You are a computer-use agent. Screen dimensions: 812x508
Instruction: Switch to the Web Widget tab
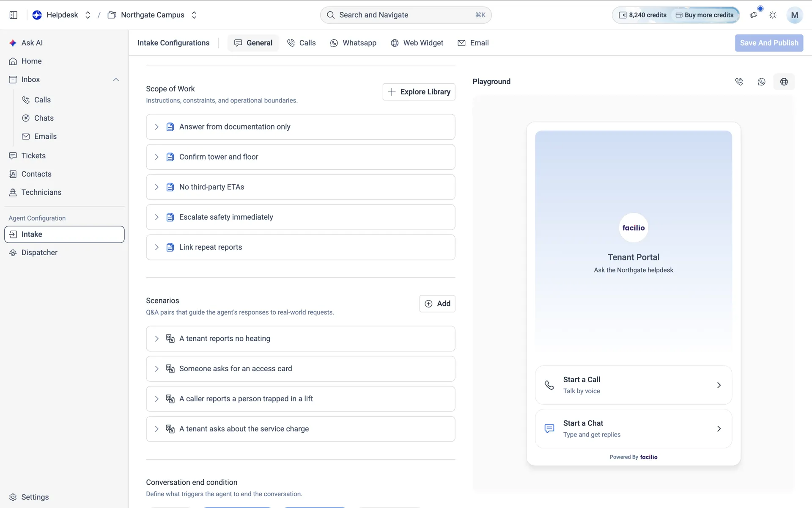417,43
